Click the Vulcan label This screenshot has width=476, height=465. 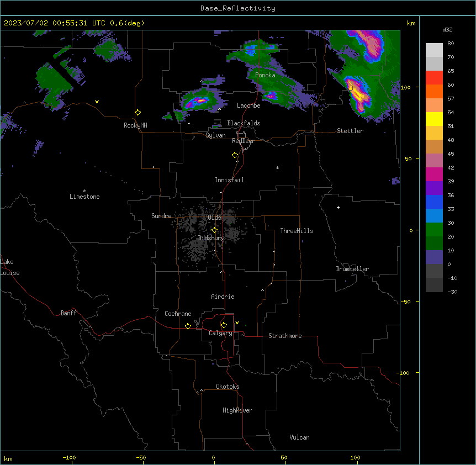[x=299, y=437]
